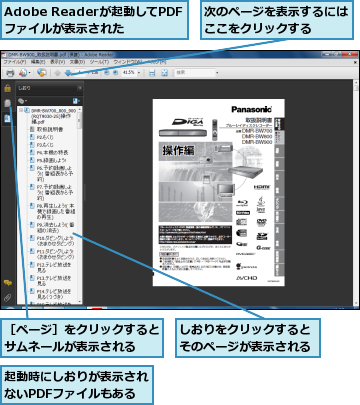Click the document view vertical scrollbar

tap(357, 193)
